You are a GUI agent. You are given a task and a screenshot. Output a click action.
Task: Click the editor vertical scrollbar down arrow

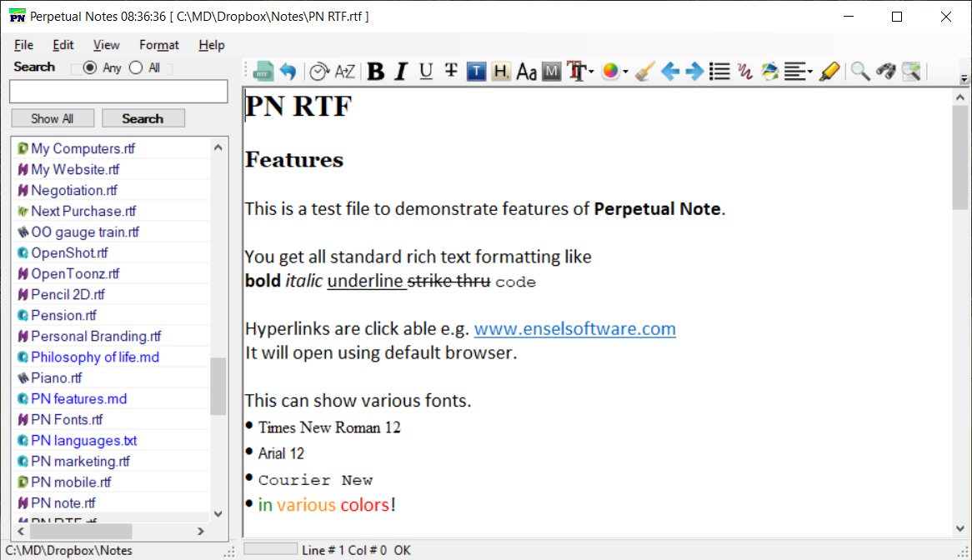tap(960, 528)
